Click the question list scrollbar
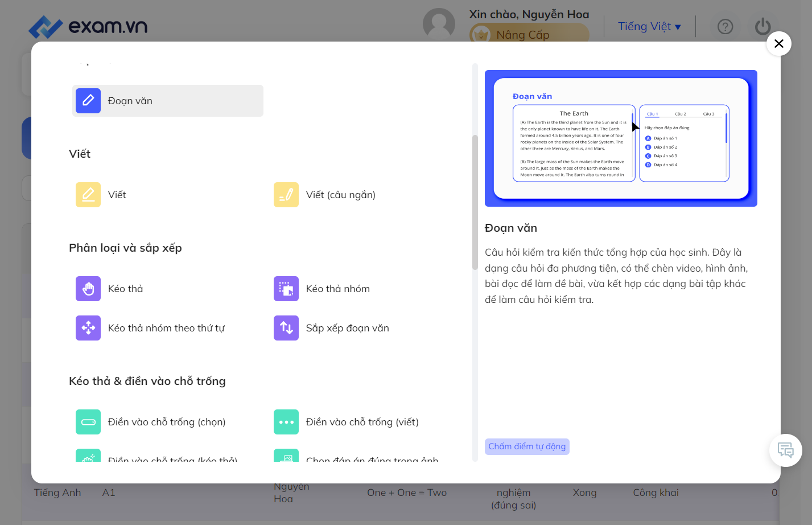 point(475,202)
